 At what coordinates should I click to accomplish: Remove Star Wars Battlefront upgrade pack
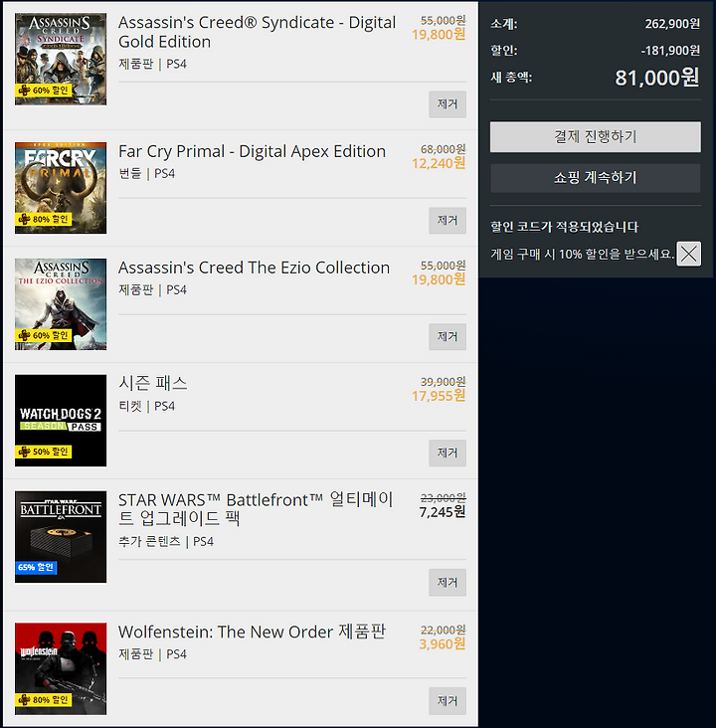(x=447, y=582)
